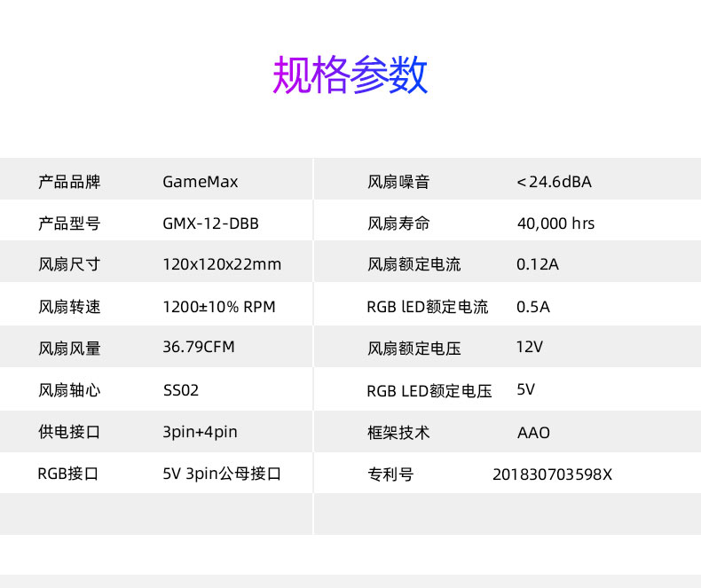Click the 1200±10% RPM speed value

click(219, 307)
